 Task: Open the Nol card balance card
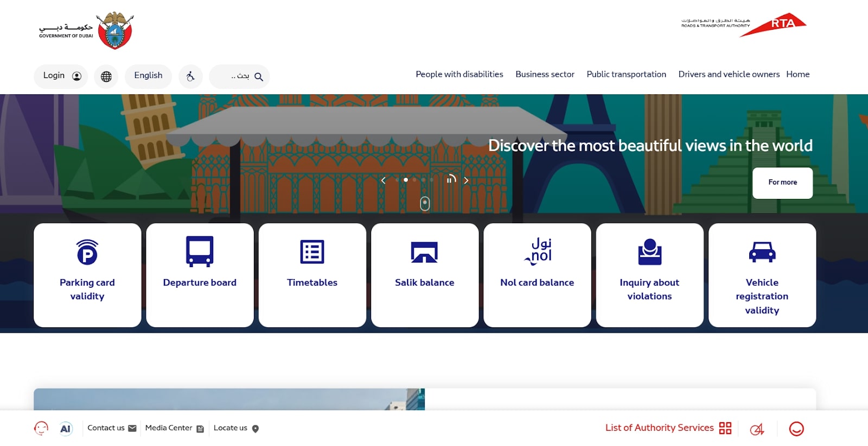[537, 275]
